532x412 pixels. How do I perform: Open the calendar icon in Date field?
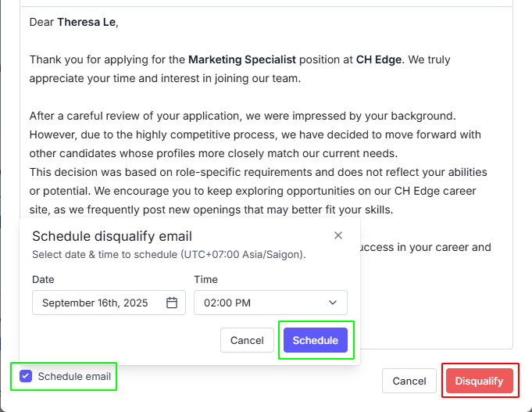click(x=172, y=303)
